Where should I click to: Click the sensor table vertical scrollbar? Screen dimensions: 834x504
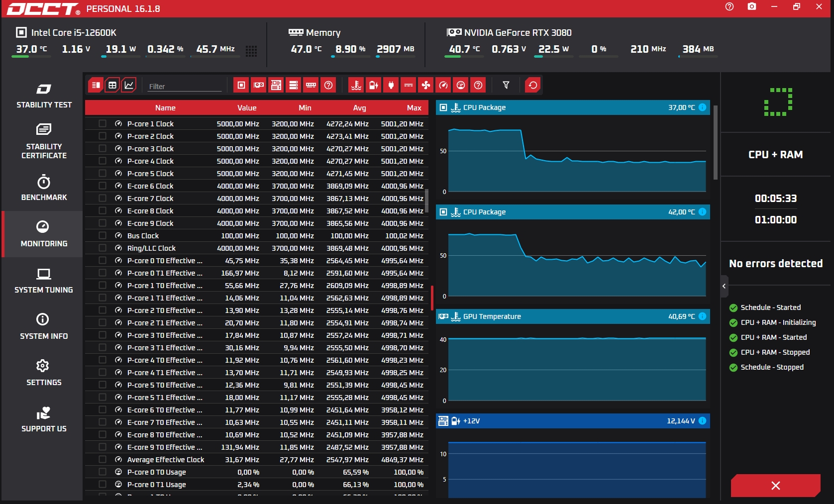(x=426, y=200)
